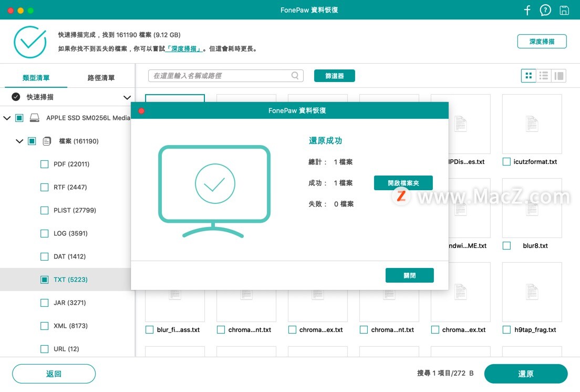The height and width of the screenshot is (392, 580).
Task: Collapse the 檔案 (161190) tree node
Action: tap(19, 141)
